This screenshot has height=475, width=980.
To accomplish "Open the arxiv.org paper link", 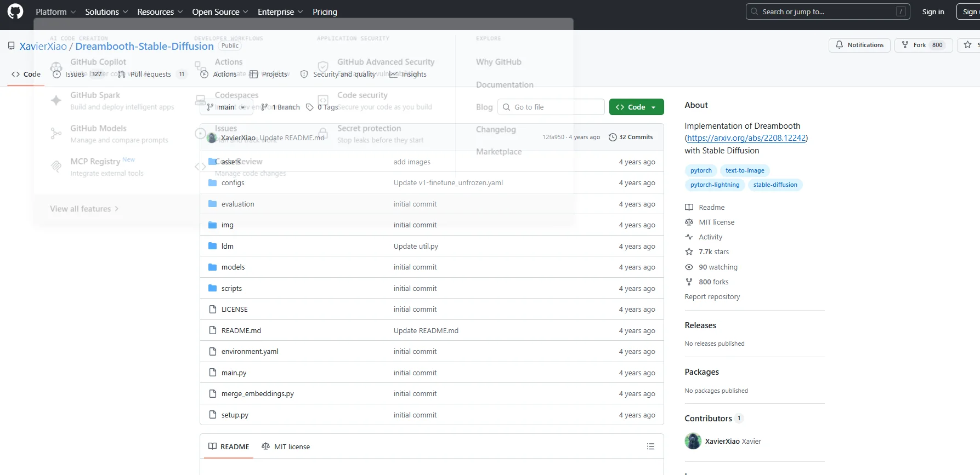I will [x=746, y=138].
